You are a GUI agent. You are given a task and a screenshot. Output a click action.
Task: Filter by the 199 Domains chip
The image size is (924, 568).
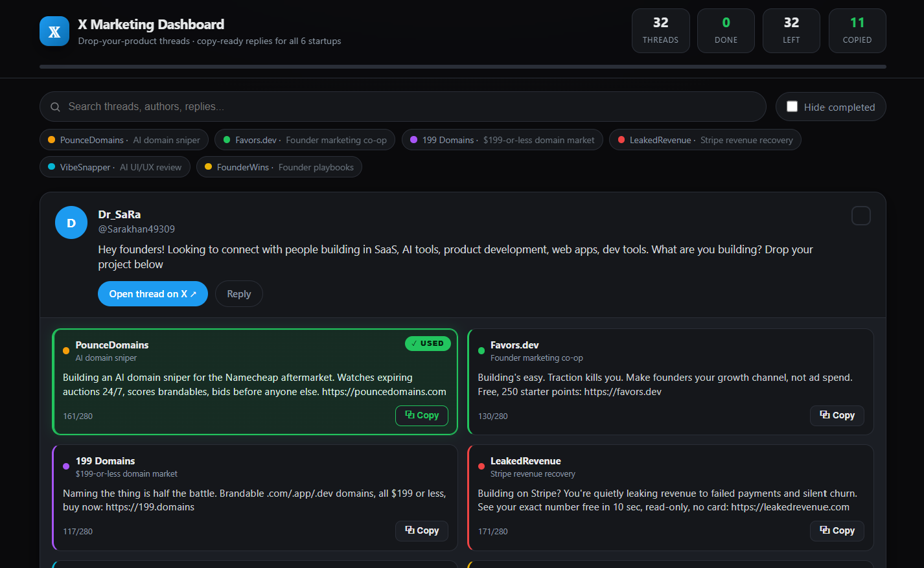pyautogui.click(x=502, y=140)
